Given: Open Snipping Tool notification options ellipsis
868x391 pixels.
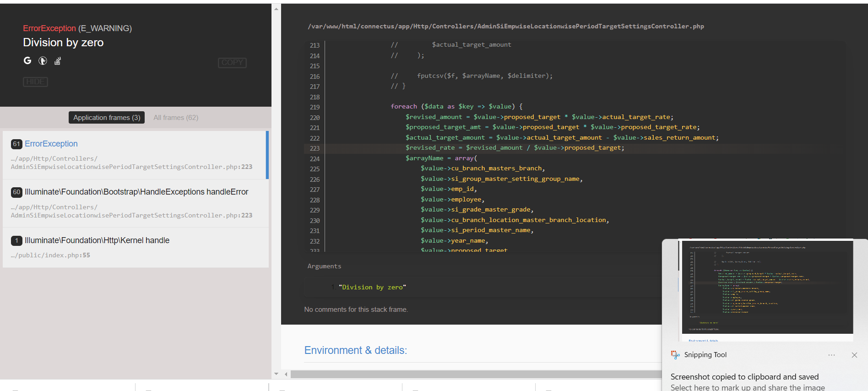Looking at the screenshot, I should (831, 355).
